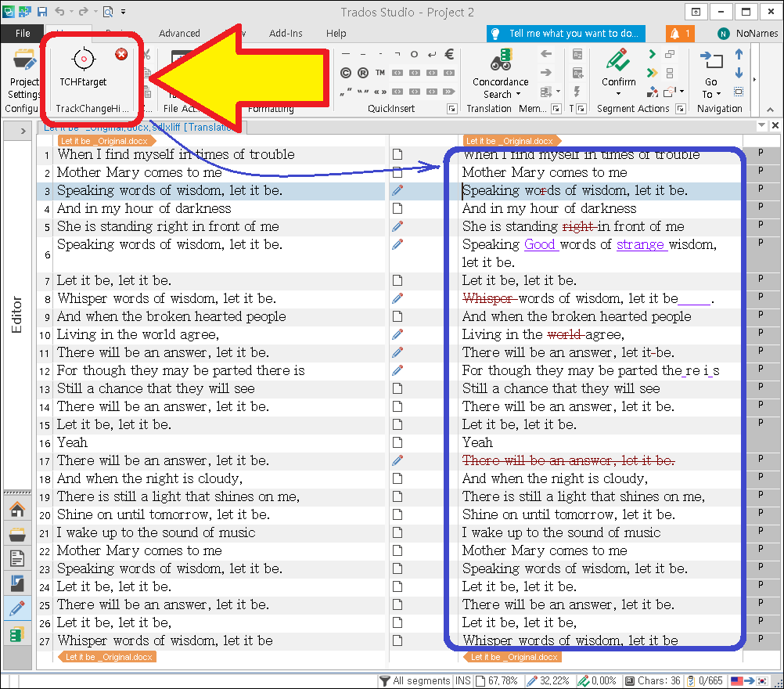Open Translation Memory group dialog launcher
Viewport: 784px width, 689px height.
556,109
